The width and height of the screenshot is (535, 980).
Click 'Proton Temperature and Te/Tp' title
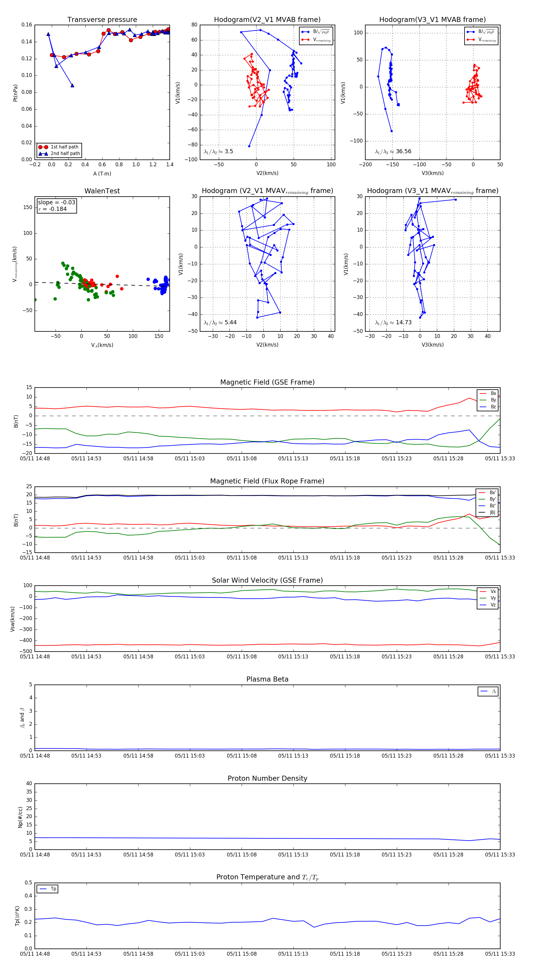[267, 877]
